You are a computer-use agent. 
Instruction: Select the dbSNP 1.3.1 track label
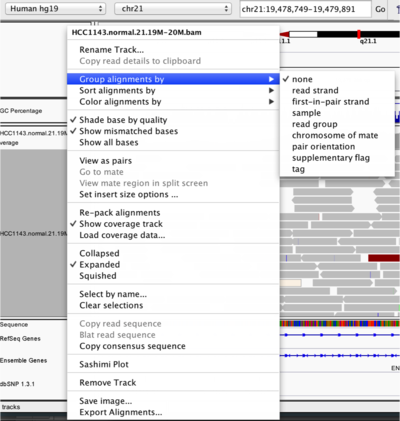point(17,384)
